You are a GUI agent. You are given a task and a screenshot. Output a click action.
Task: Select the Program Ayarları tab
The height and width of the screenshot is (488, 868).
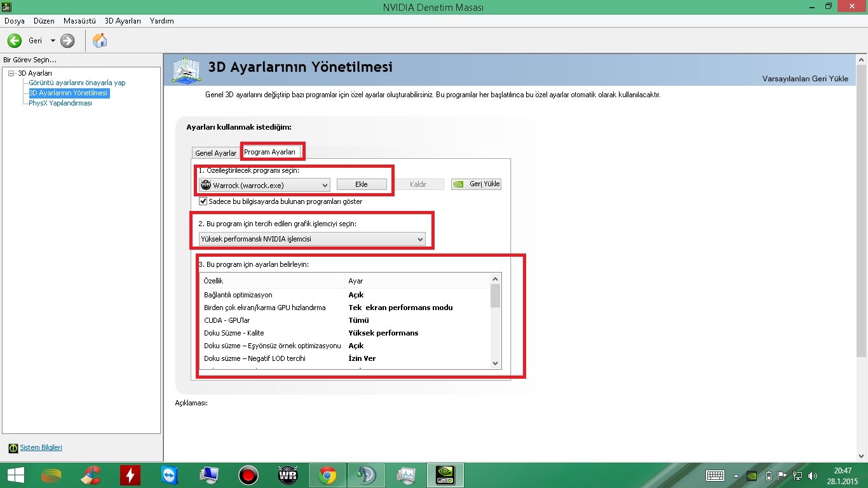coord(270,152)
